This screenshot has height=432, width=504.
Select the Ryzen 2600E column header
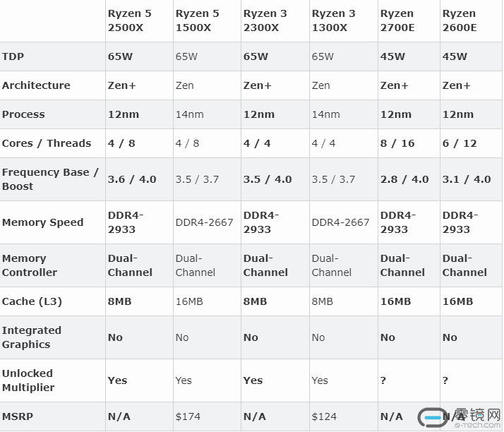[461, 20]
